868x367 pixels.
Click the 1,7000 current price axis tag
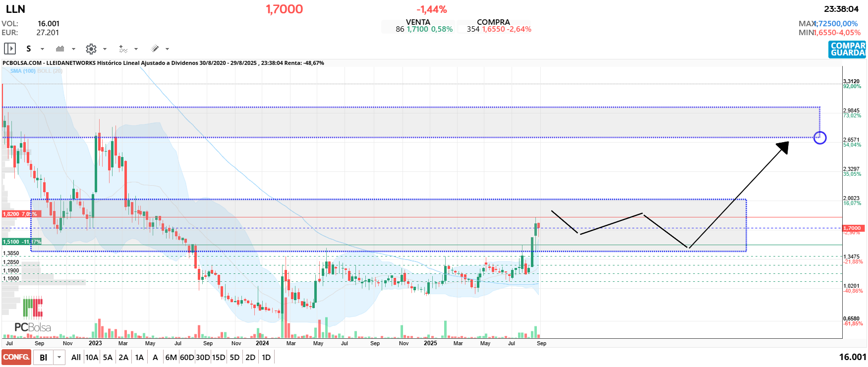point(852,228)
